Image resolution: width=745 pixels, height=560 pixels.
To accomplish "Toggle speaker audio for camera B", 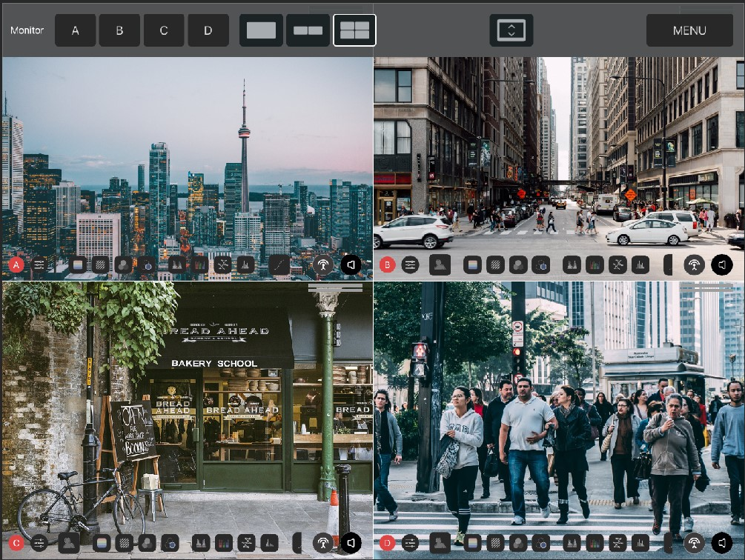I will pos(722,264).
